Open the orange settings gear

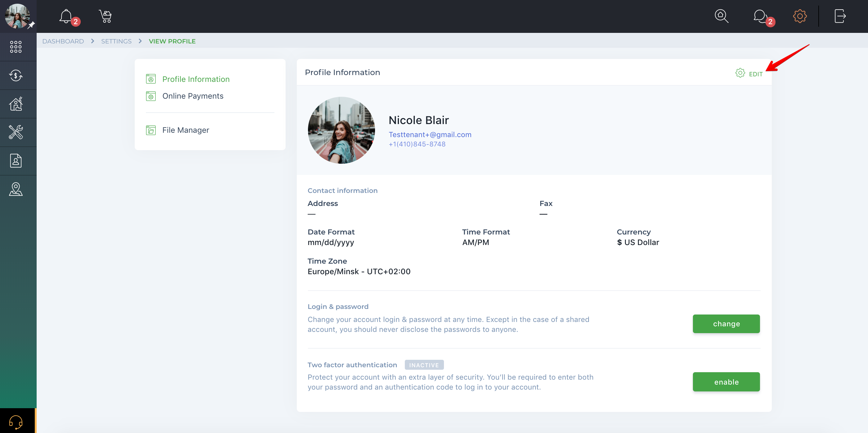pyautogui.click(x=800, y=16)
